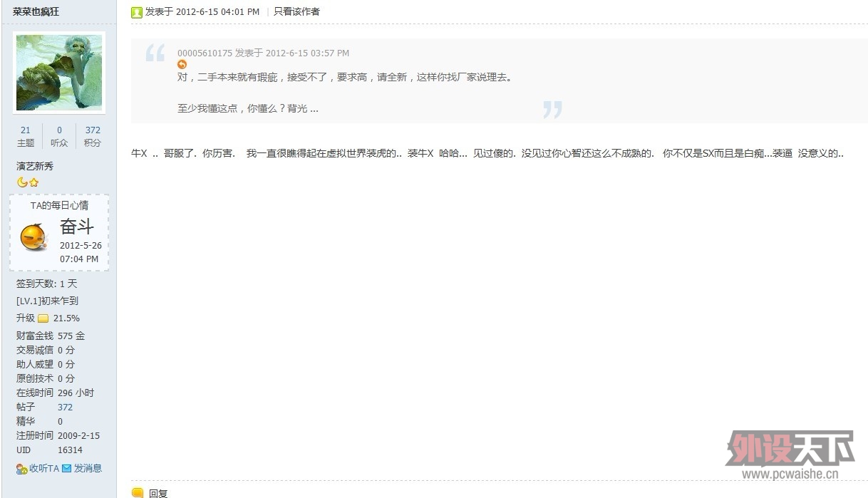Viewport: 868px width, 498px height.
Task: Click [LV.1]初来乍到 level text
Action: click(47, 301)
